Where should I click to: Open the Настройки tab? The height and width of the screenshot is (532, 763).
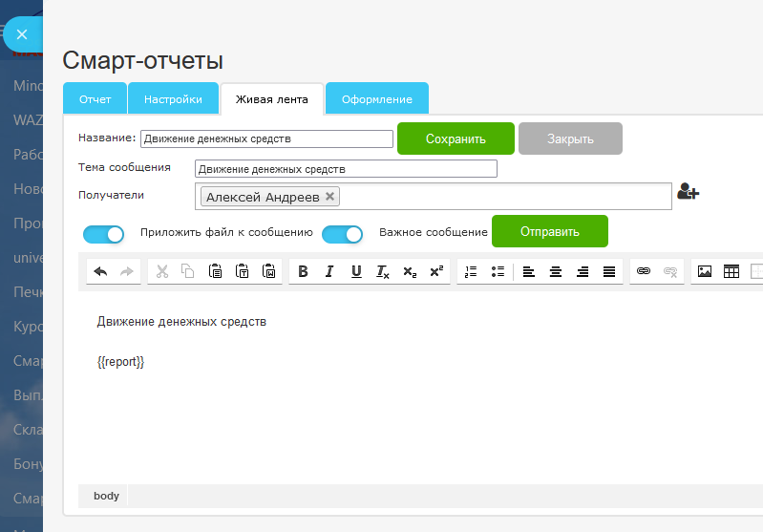click(173, 99)
